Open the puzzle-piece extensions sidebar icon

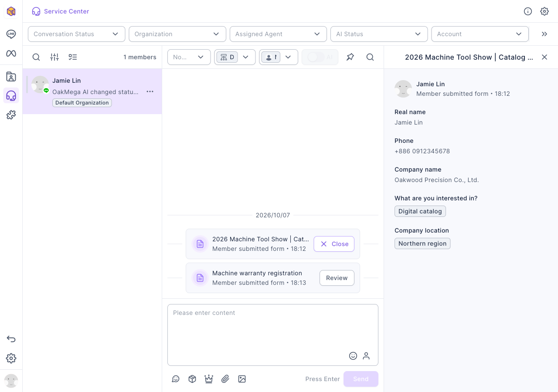tap(11, 115)
